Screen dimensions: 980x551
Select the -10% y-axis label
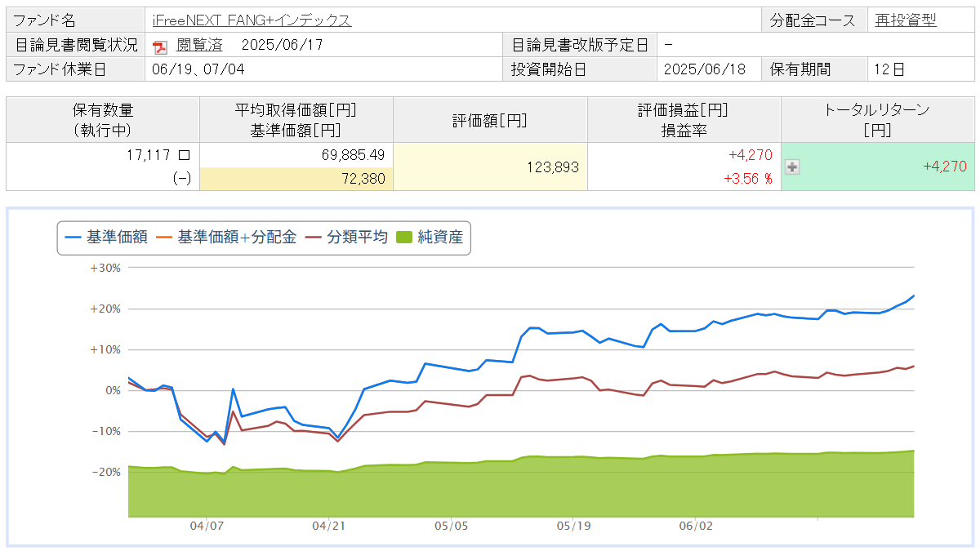(x=106, y=431)
